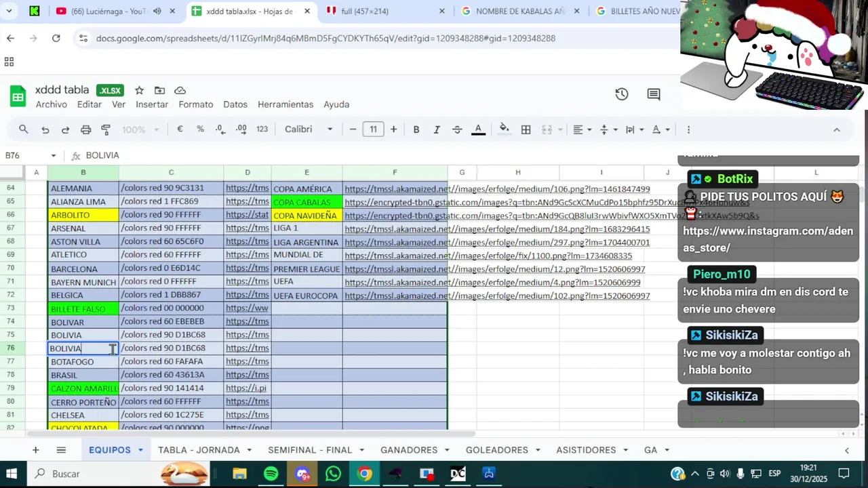The width and height of the screenshot is (868, 488).
Task: Go to the Google Sheets home logo
Action: point(18,96)
